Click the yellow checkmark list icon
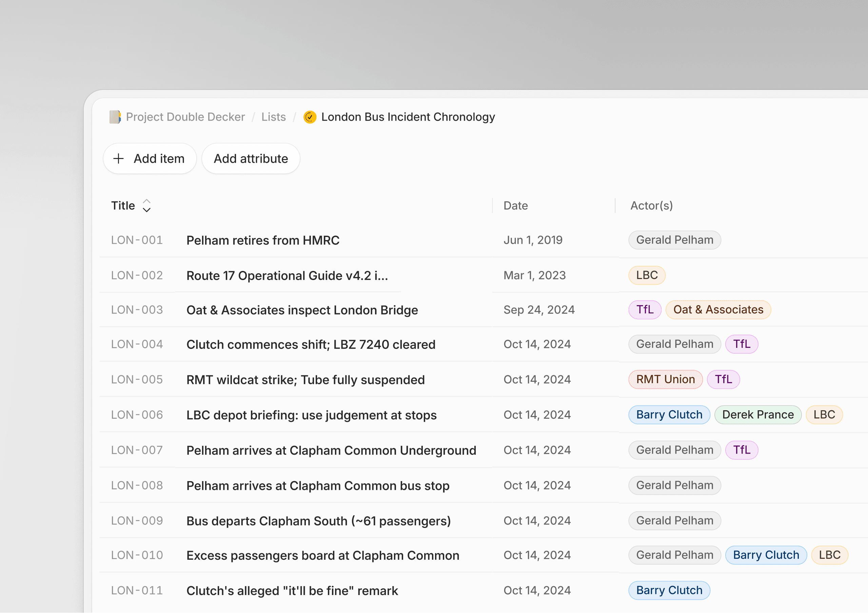Viewport: 868px width, 613px height. pos(310,117)
